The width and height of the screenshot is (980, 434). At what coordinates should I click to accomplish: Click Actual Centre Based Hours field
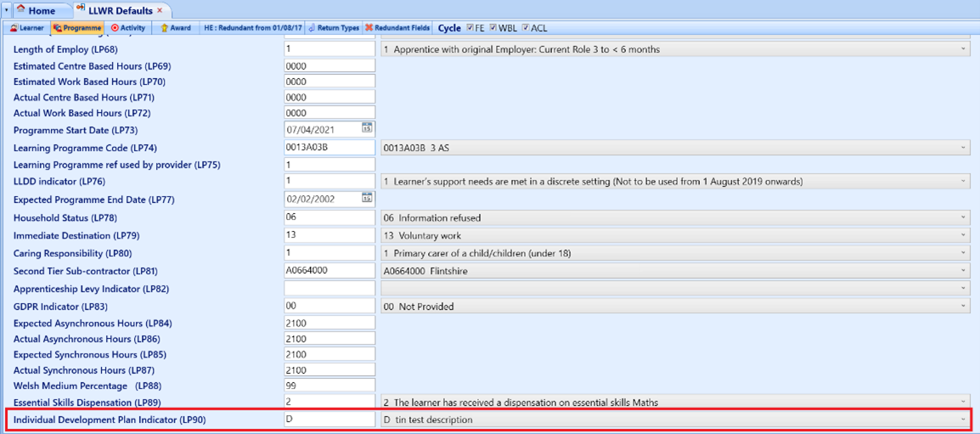(329, 98)
